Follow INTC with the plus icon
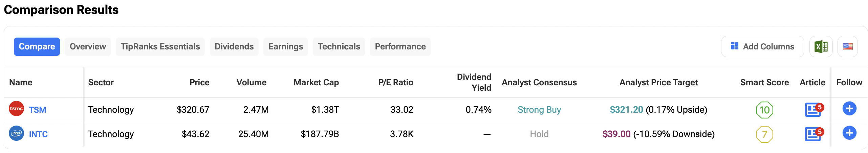The height and width of the screenshot is (153, 868). (849, 133)
